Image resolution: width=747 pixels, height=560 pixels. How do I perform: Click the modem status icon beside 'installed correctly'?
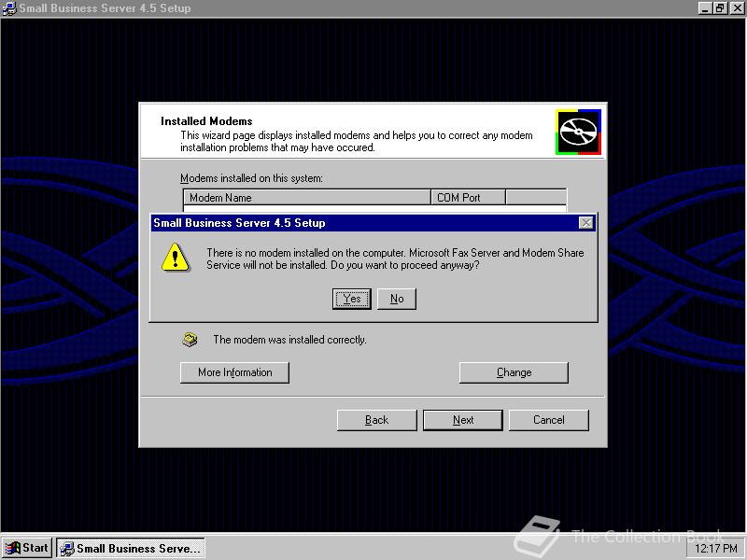(x=190, y=340)
